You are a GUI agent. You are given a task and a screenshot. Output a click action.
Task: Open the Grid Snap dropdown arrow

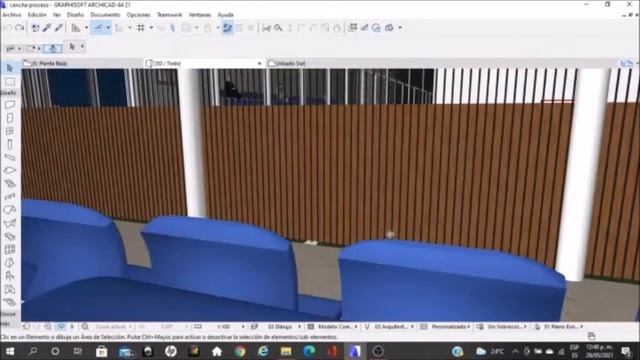[x=151, y=28]
